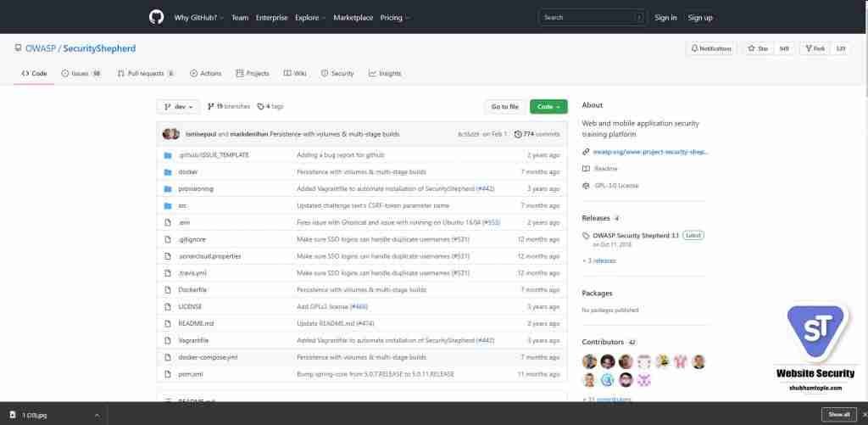Viewport: 868px width, 425px height.
Task: Click the GitHub search field
Action: pos(592,17)
